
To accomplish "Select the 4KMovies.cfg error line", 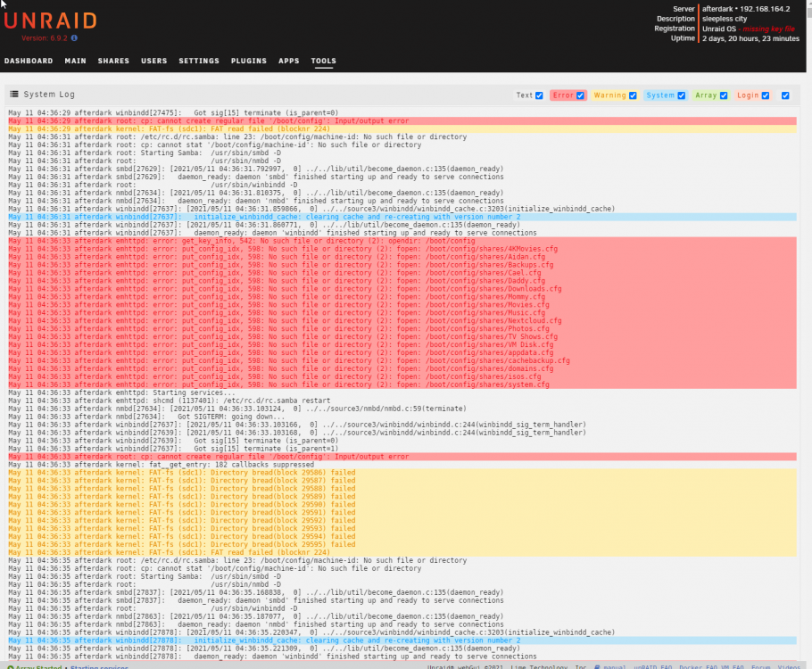I will 402,249.
